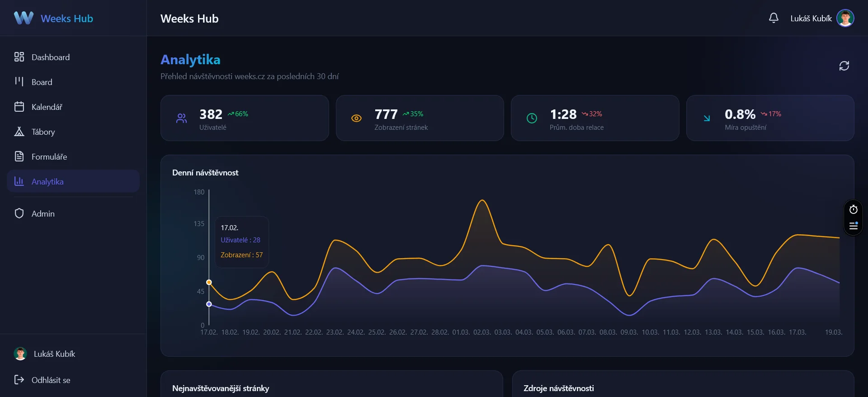This screenshot has height=397, width=868.
Task: Click the Admin shield icon
Action: [19, 213]
